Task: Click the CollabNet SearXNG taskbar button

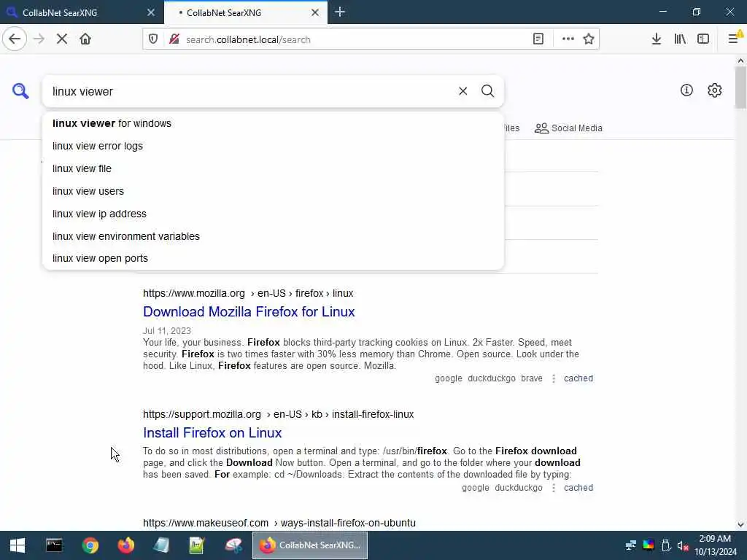Action: [309, 545]
